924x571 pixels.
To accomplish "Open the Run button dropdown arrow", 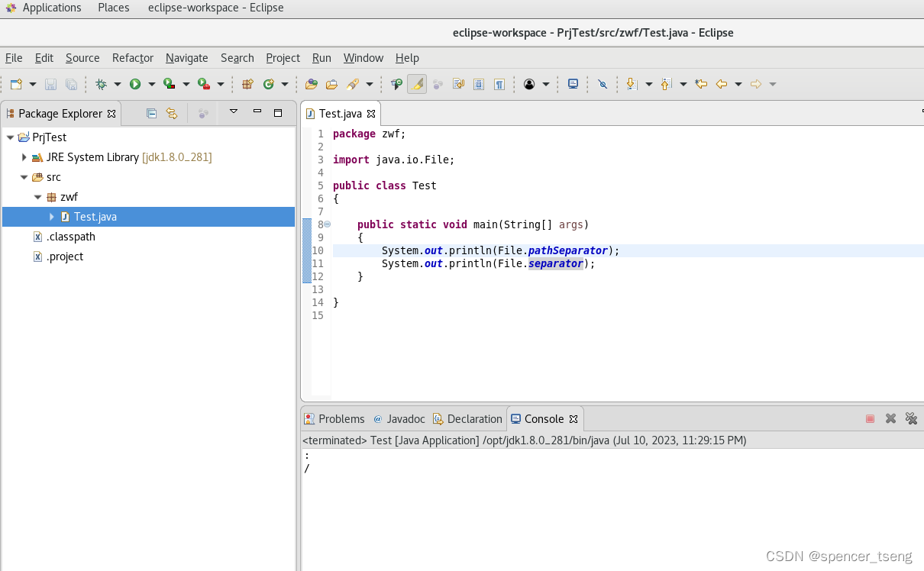I will point(153,84).
